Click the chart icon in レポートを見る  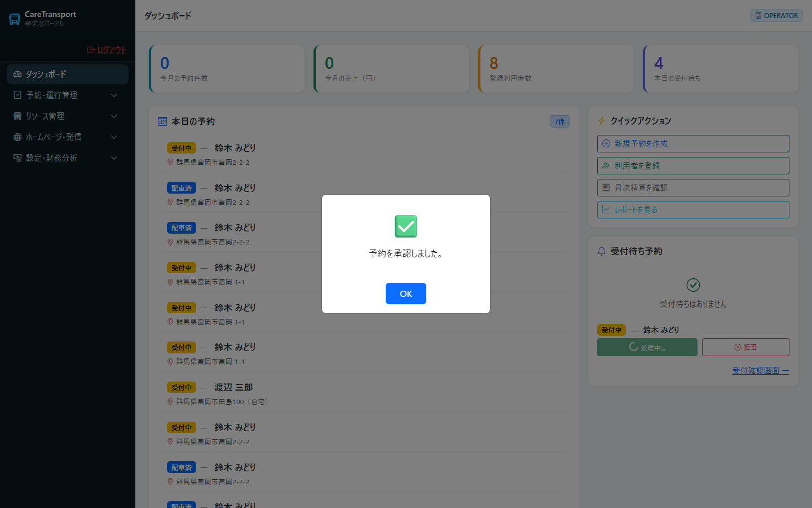[606, 209]
